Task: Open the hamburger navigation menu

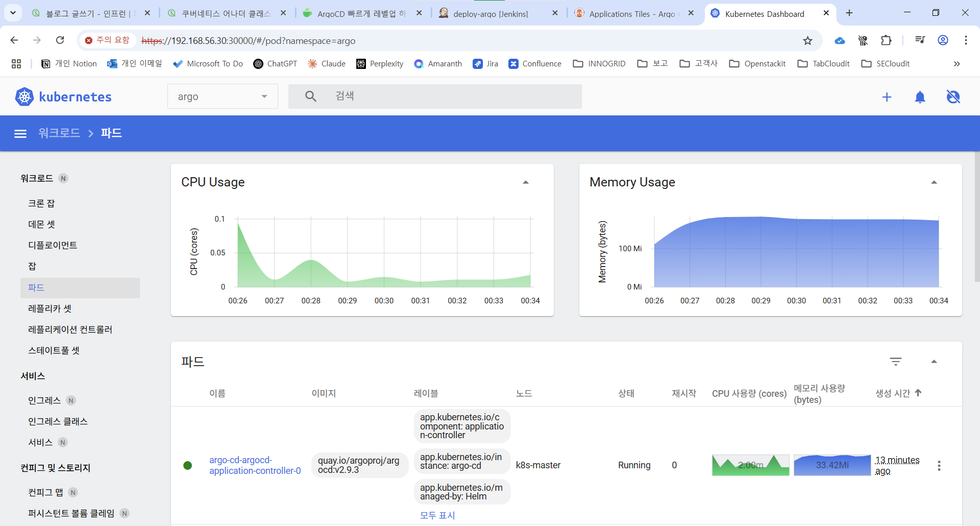Action: [x=20, y=134]
